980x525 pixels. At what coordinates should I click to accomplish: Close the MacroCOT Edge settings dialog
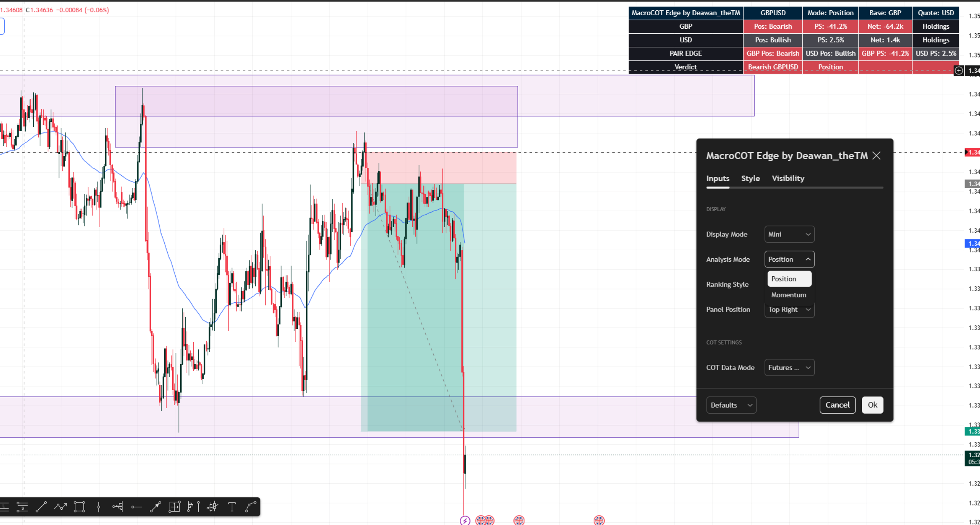point(876,156)
